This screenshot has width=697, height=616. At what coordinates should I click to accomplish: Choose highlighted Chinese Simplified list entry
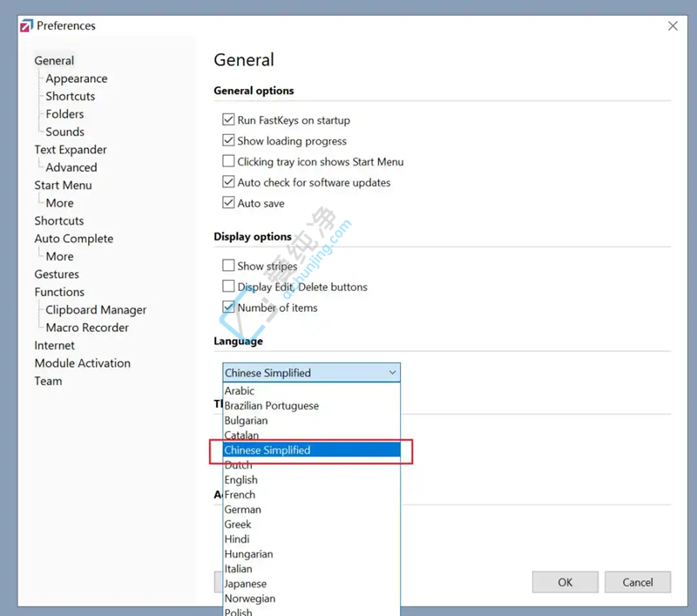pos(311,450)
